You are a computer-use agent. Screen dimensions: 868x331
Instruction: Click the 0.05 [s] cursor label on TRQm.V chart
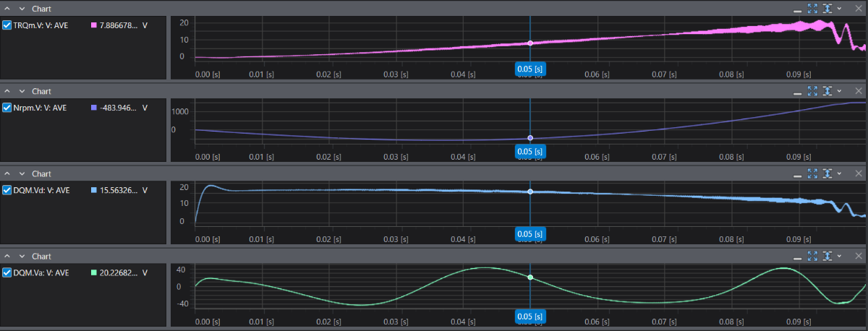[529, 69]
